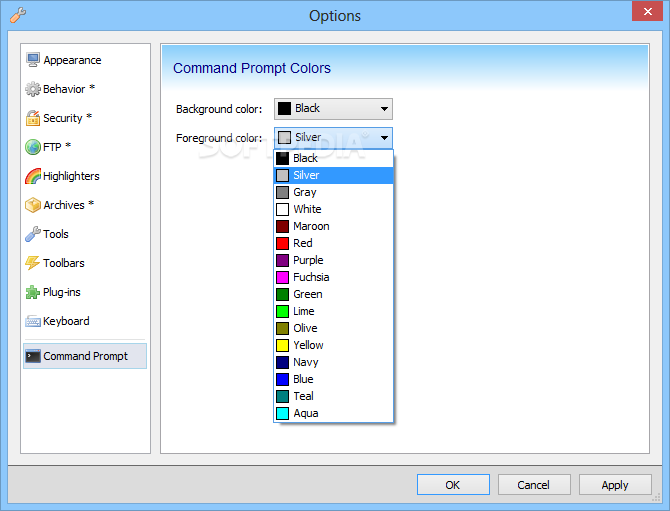This screenshot has height=511, width=670.
Task: Click the Plug-ins puzzle piece icon
Action: click(33, 292)
